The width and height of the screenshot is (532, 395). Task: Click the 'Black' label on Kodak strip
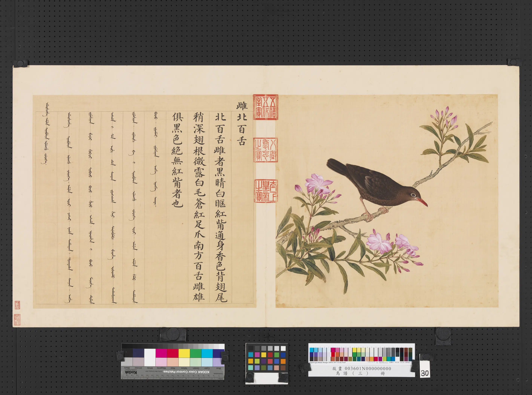click(x=127, y=368)
